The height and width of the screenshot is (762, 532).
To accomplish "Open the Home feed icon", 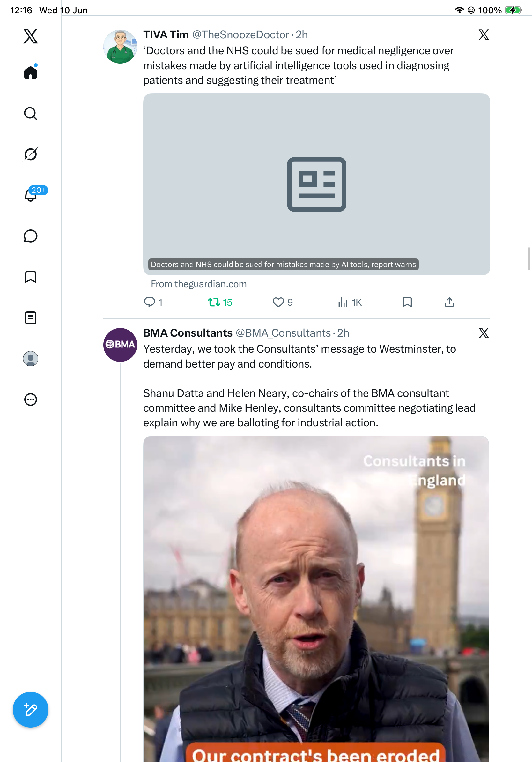I will pyautogui.click(x=31, y=72).
